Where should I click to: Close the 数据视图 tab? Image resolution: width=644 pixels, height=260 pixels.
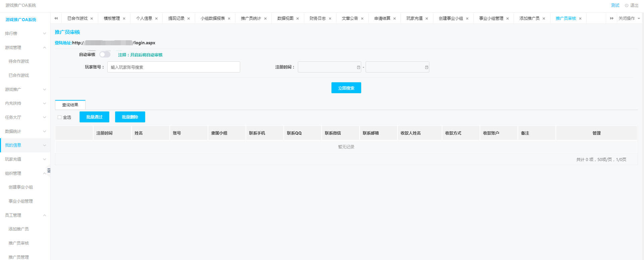[x=298, y=19]
